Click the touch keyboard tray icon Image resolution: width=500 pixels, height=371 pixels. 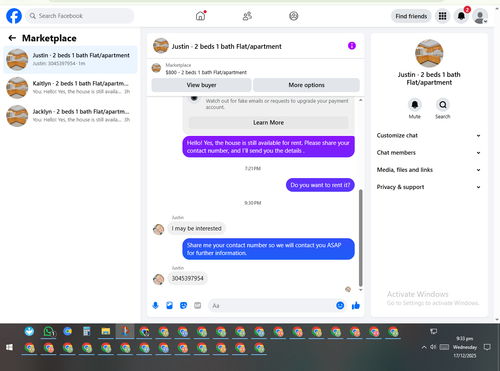coord(444,347)
